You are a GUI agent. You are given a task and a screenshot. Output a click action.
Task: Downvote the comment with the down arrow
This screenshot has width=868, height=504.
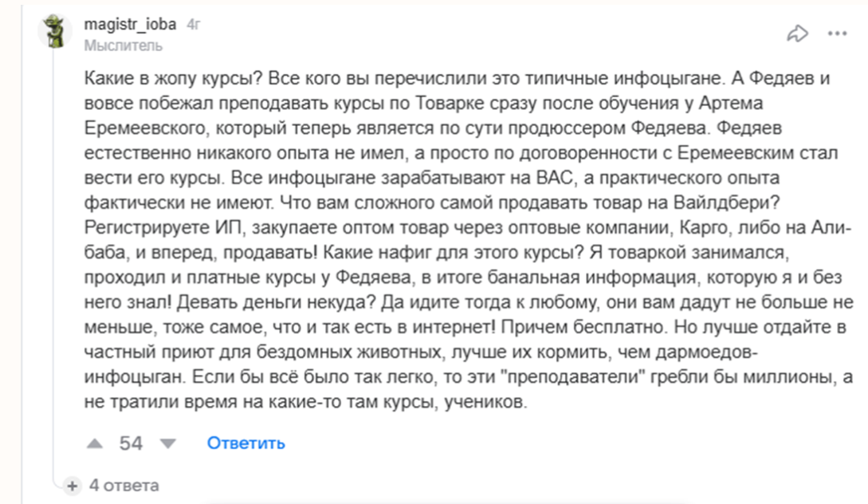(x=168, y=443)
